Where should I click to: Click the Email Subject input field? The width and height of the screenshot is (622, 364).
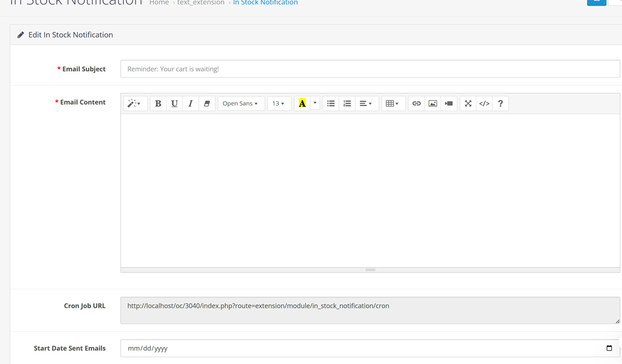tap(369, 69)
